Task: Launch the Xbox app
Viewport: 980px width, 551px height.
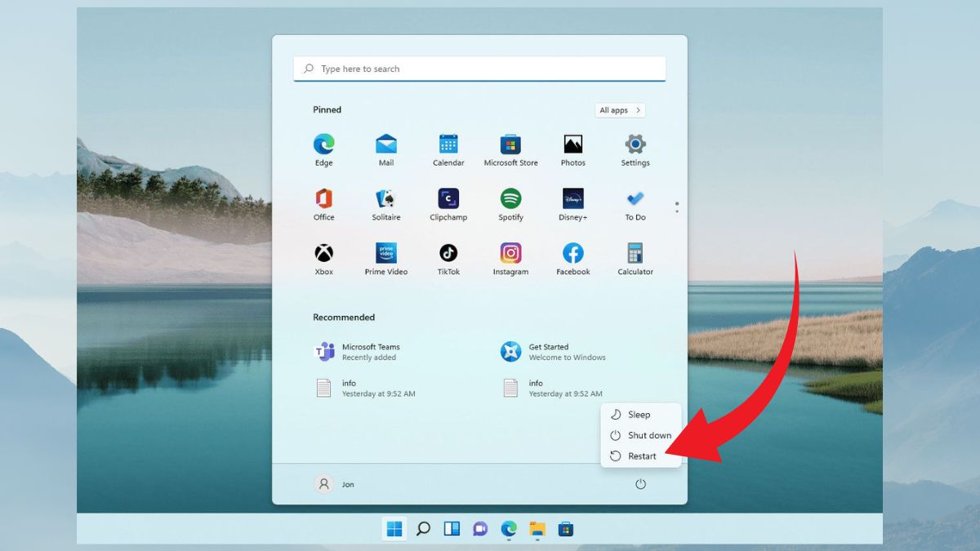Action: [x=323, y=260]
